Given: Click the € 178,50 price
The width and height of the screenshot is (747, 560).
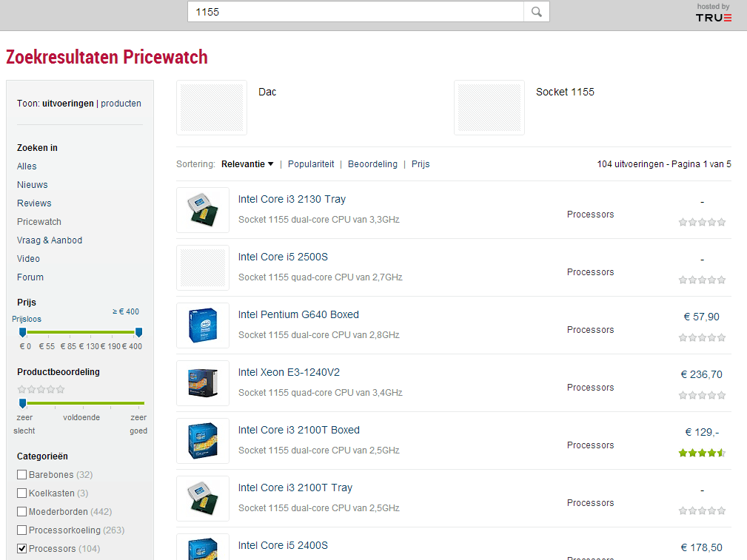Looking at the screenshot, I should 702,547.
